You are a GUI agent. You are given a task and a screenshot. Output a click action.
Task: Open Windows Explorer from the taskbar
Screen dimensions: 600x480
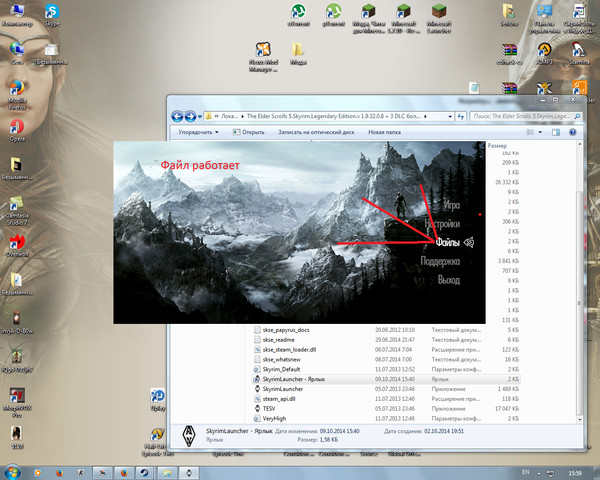tap(167, 473)
